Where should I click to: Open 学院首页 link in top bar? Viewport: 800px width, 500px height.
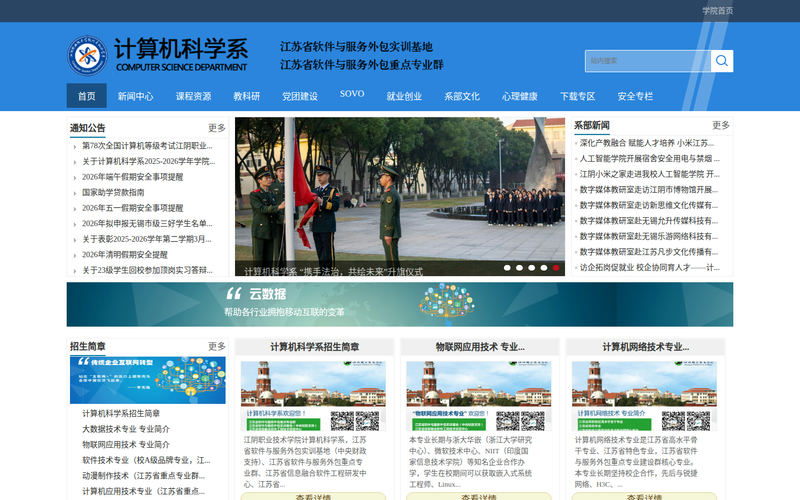(x=717, y=11)
